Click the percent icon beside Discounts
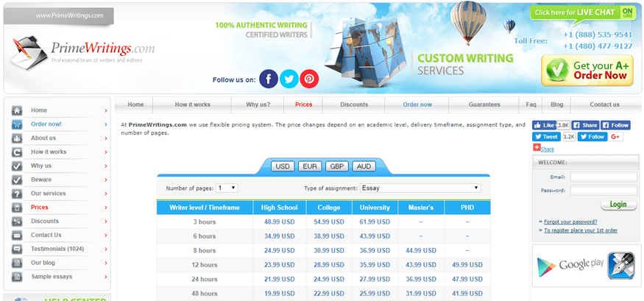 click(17, 222)
